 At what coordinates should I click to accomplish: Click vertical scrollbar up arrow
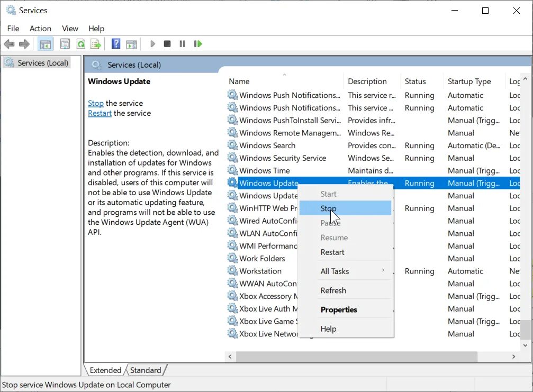[x=526, y=79]
